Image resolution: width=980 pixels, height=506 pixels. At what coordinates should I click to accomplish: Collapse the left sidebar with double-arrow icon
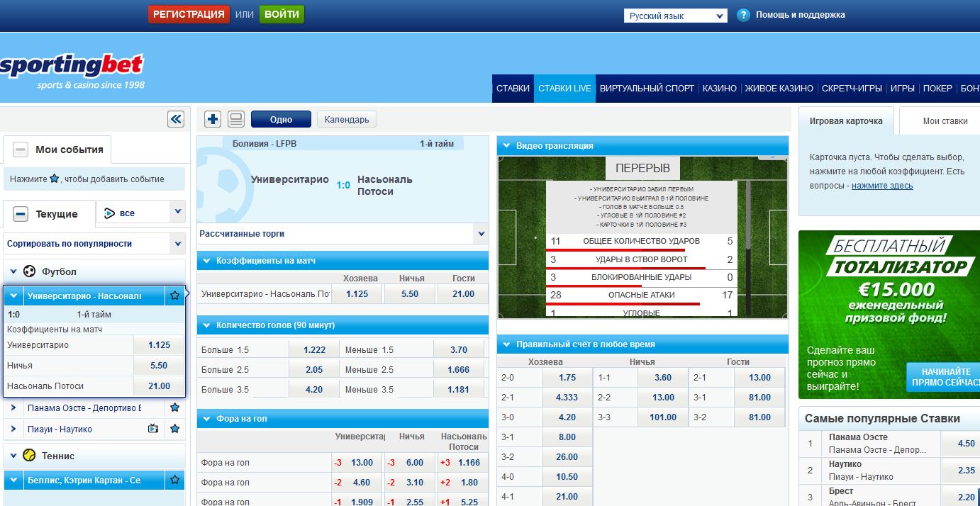(x=176, y=119)
